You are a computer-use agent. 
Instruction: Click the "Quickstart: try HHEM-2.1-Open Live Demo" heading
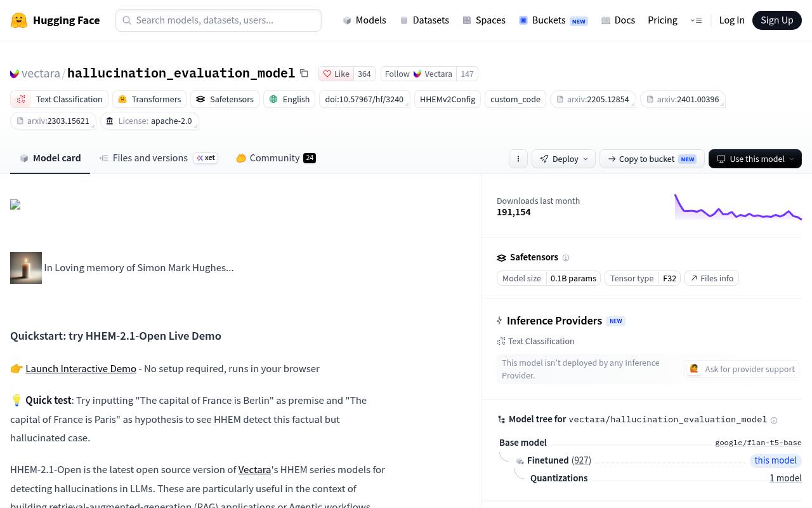point(115,336)
